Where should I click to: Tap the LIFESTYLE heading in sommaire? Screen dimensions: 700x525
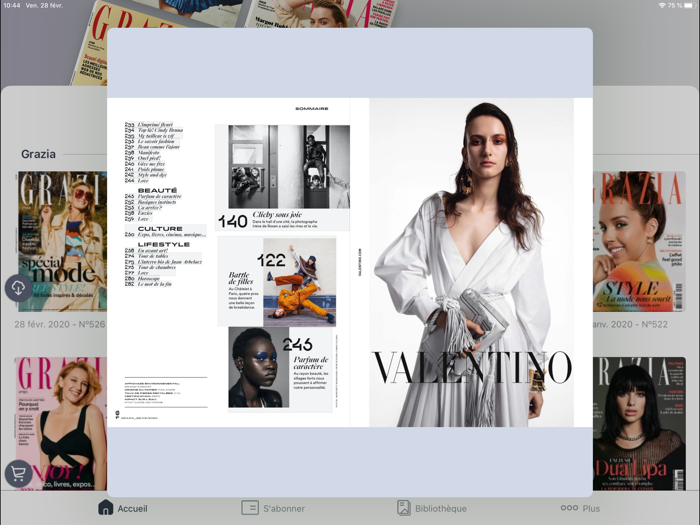point(164,244)
